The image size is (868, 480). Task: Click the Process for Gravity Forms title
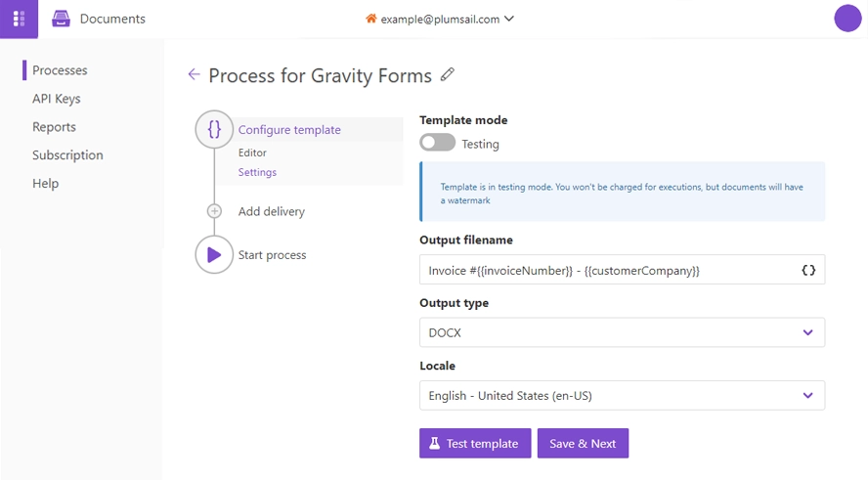(x=320, y=75)
